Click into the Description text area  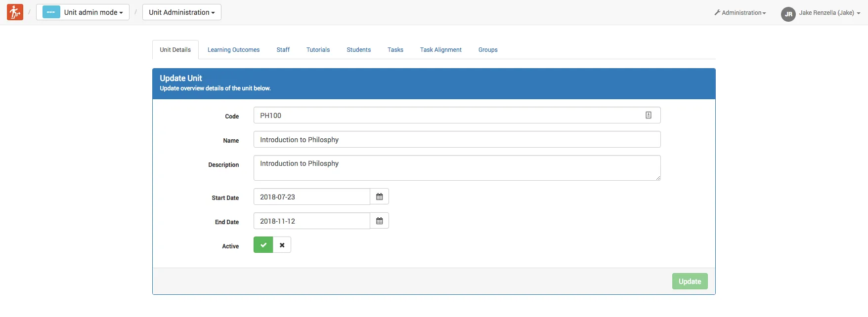[457, 168]
